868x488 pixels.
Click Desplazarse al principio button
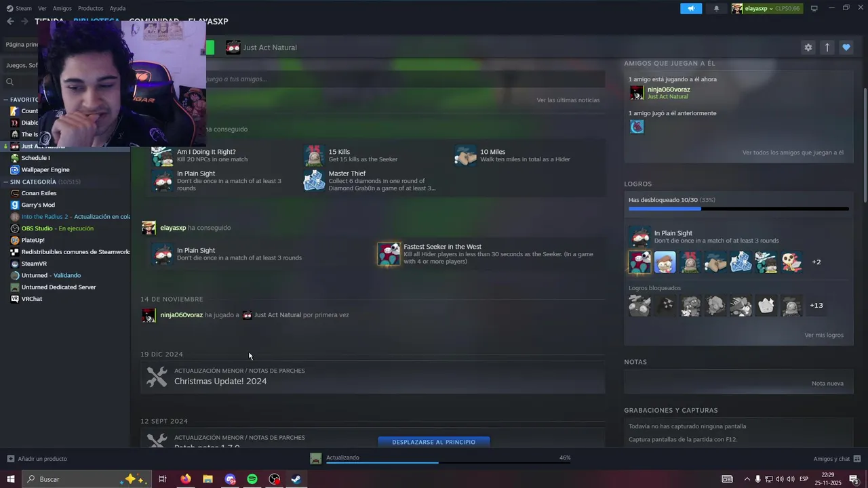click(x=434, y=442)
